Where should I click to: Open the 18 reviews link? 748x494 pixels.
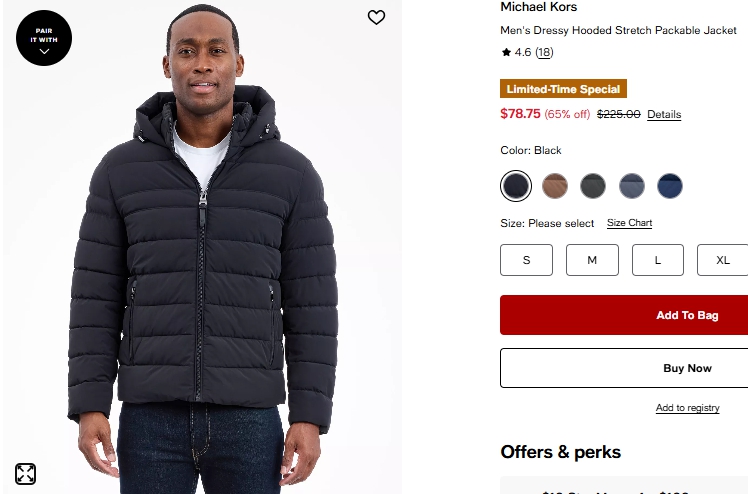tap(544, 52)
